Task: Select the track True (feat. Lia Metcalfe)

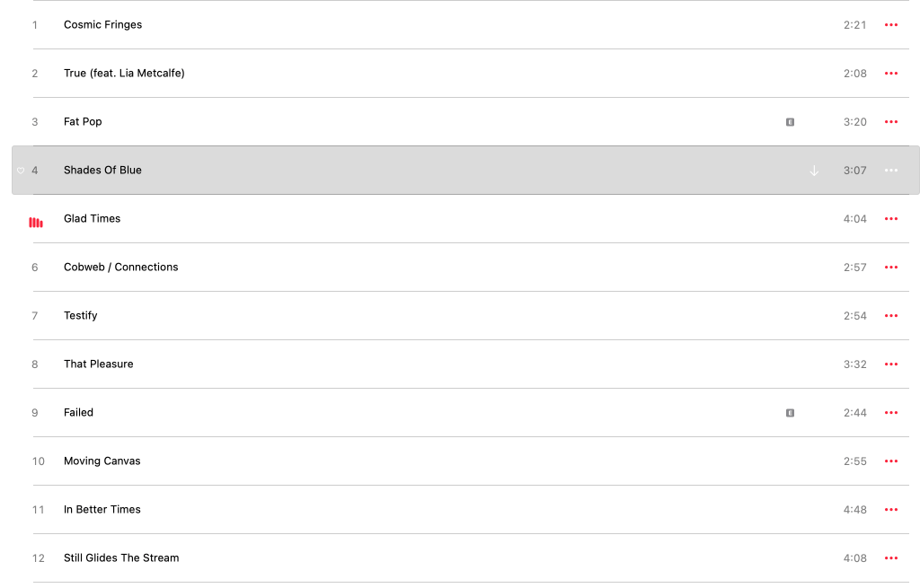Action: [124, 74]
